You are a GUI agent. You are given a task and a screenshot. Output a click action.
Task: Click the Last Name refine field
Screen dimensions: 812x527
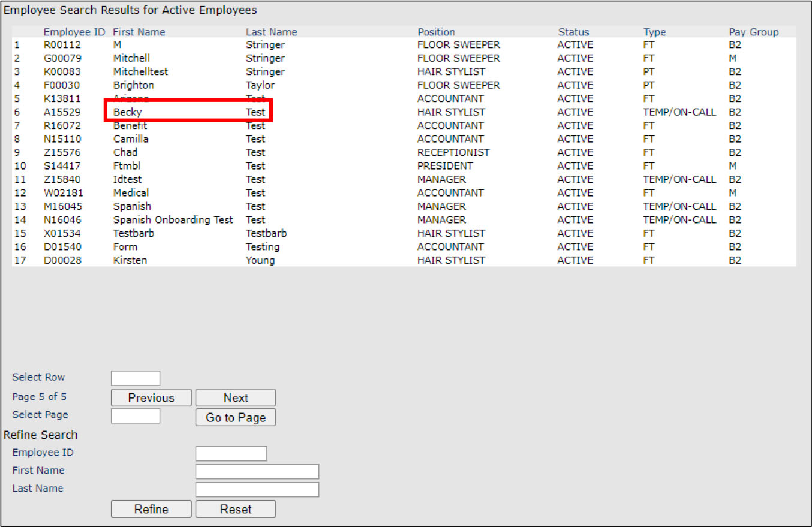[257, 490]
